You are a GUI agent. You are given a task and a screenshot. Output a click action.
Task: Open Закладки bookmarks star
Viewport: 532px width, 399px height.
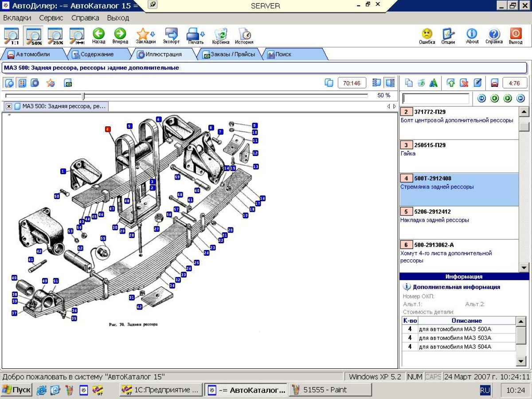pyautogui.click(x=145, y=36)
